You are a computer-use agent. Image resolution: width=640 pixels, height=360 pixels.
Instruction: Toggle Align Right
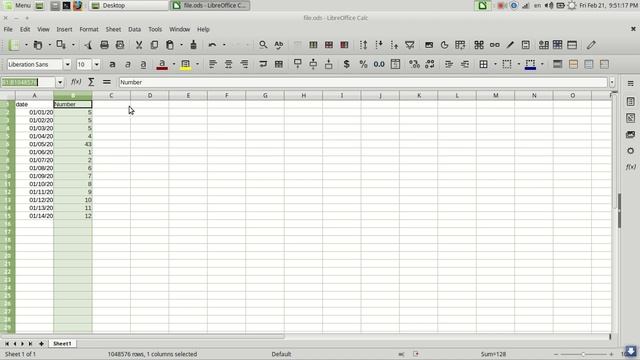244,64
